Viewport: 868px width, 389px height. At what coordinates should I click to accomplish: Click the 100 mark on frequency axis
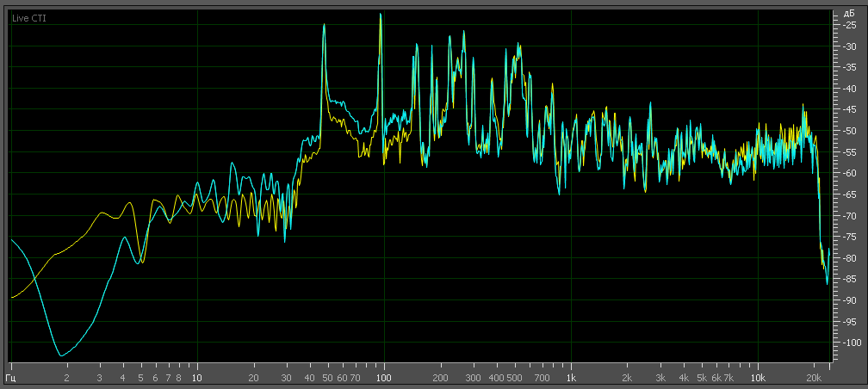384,377
